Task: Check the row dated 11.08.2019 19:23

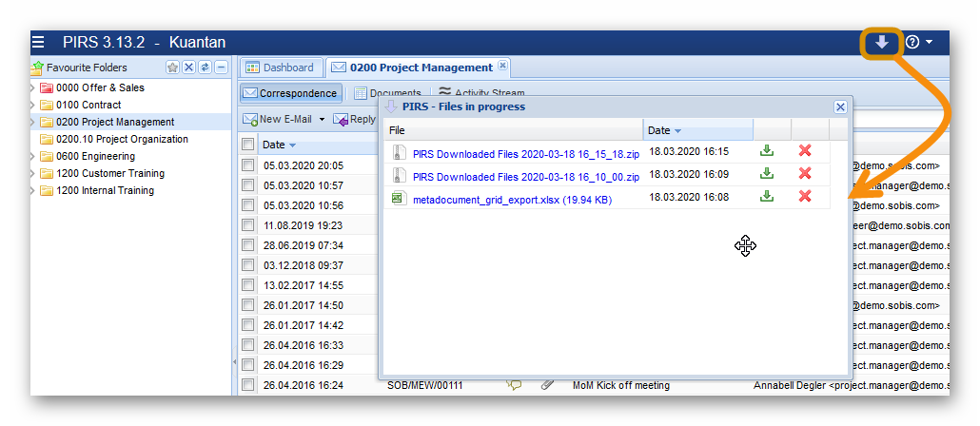Action: pos(248,225)
